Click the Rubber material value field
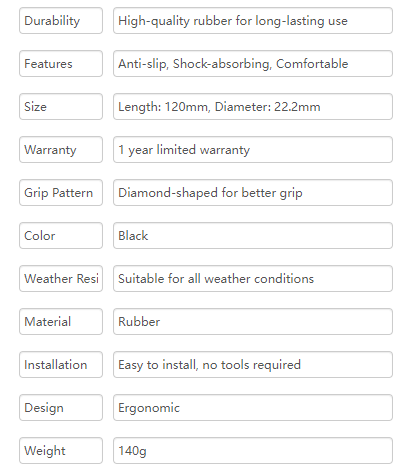The height and width of the screenshot is (471, 407). click(x=253, y=322)
